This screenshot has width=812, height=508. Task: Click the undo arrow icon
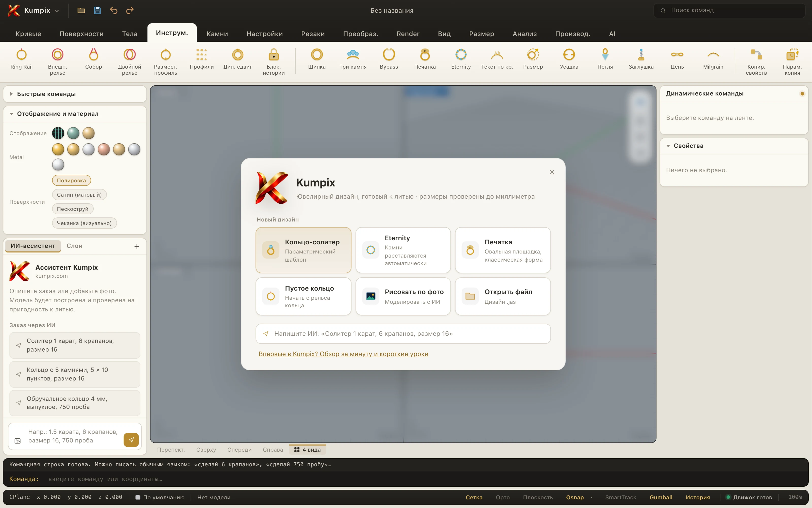click(x=114, y=10)
